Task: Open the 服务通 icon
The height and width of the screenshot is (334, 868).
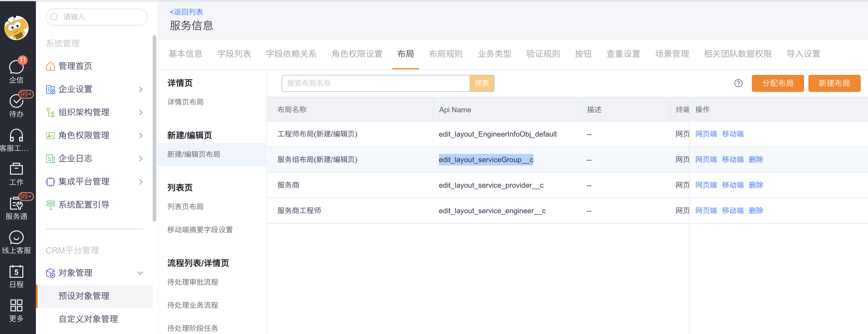Action: 16,203
